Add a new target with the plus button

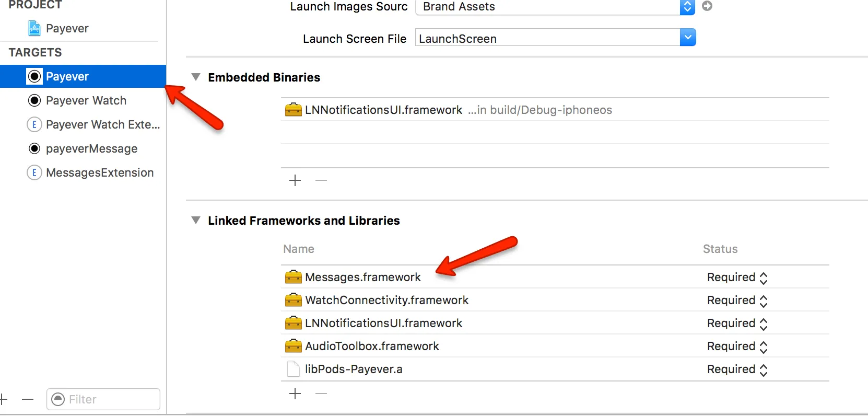click(3, 399)
